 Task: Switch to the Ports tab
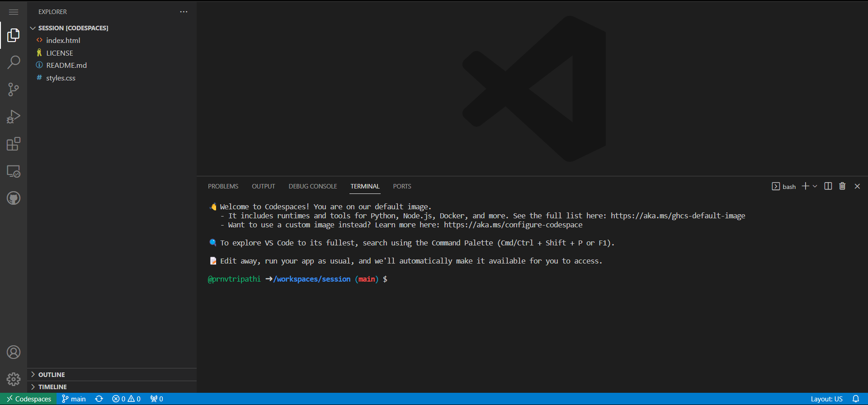402,186
